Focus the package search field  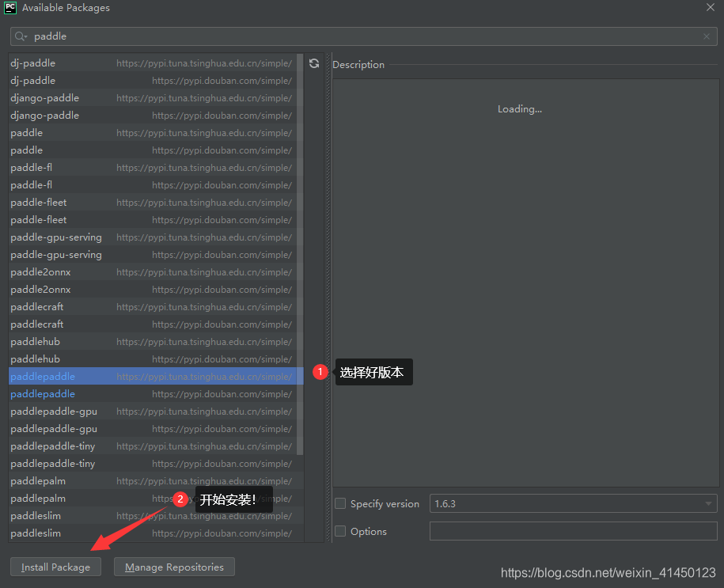[x=363, y=36]
